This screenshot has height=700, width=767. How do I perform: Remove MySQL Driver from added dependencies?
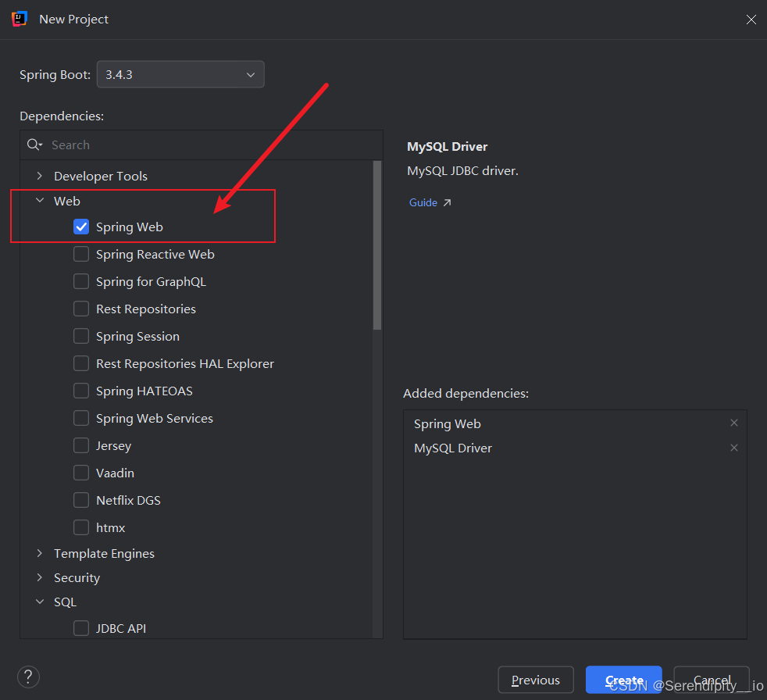pos(733,448)
